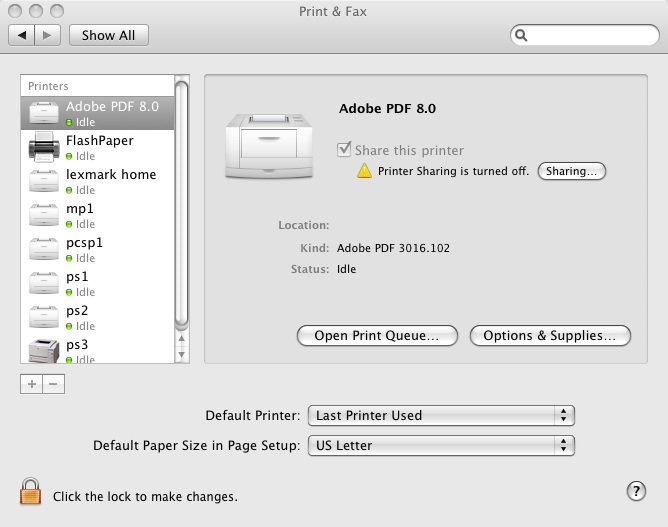Click the Click the lock to make changes text
This screenshot has width=668, height=527.
pyautogui.click(x=145, y=497)
